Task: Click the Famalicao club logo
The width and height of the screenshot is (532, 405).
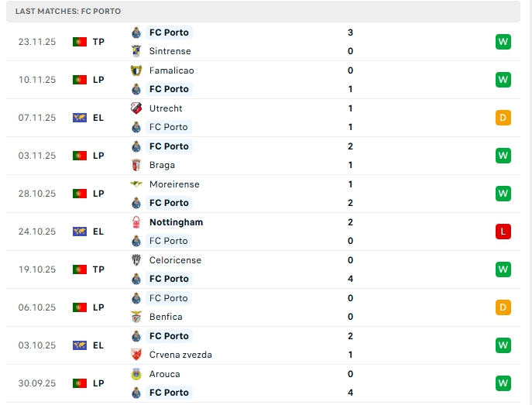Action: [136, 70]
